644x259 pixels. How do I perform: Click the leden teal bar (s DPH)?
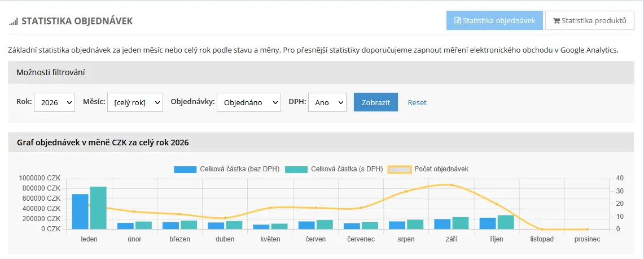click(99, 208)
